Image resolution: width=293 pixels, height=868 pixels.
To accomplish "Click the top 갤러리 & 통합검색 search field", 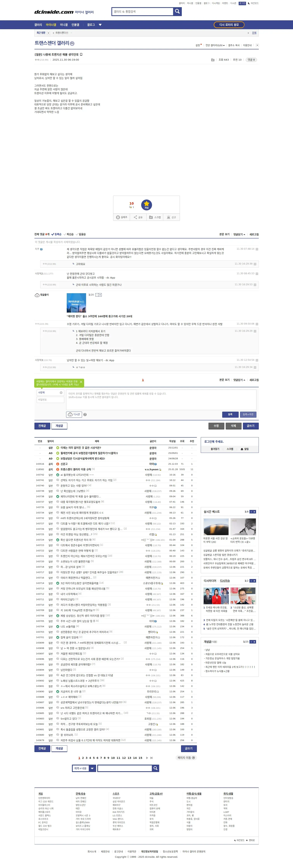I will click(x=143, y=12).
